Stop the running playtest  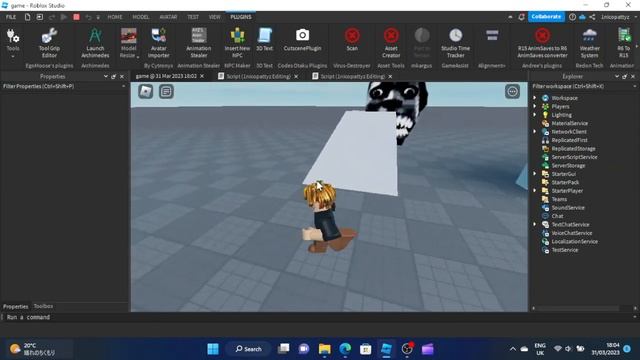(76, 17)
